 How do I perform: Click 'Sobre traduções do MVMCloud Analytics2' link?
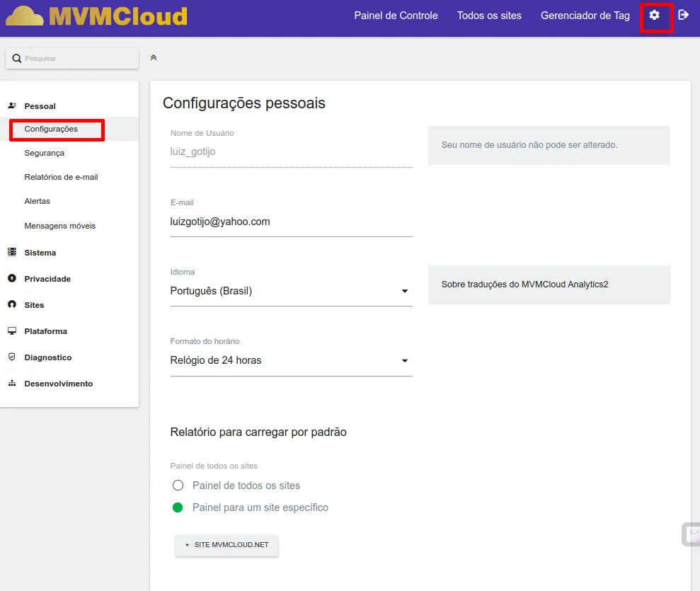click(524, 285)
